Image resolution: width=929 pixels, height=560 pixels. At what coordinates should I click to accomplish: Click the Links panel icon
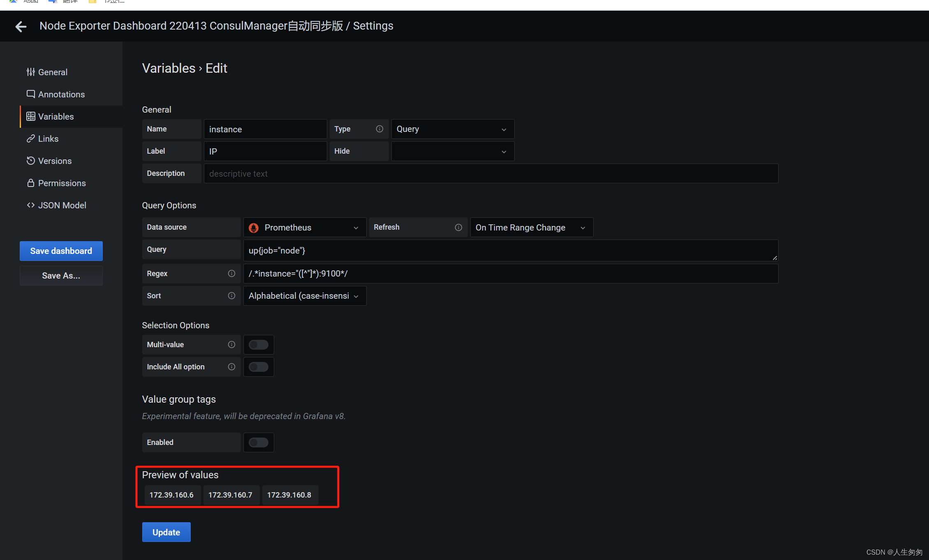tap(31, 139)
